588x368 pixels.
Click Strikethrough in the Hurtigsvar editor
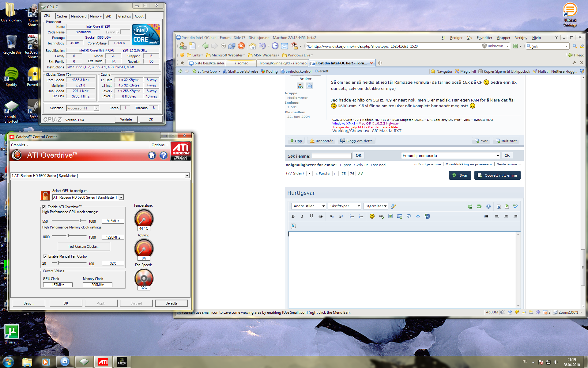click(x=321, y=216)
